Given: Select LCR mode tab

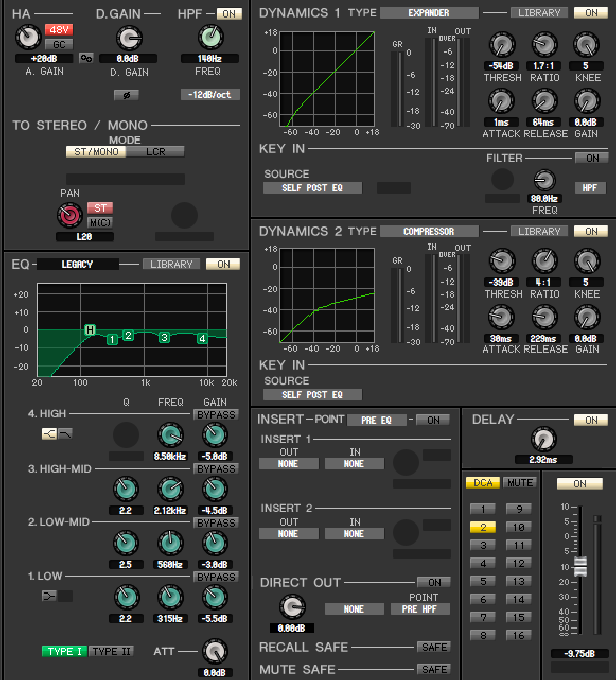Looking at the screenshot, I should pyautogui.click(x=155, y=152).
